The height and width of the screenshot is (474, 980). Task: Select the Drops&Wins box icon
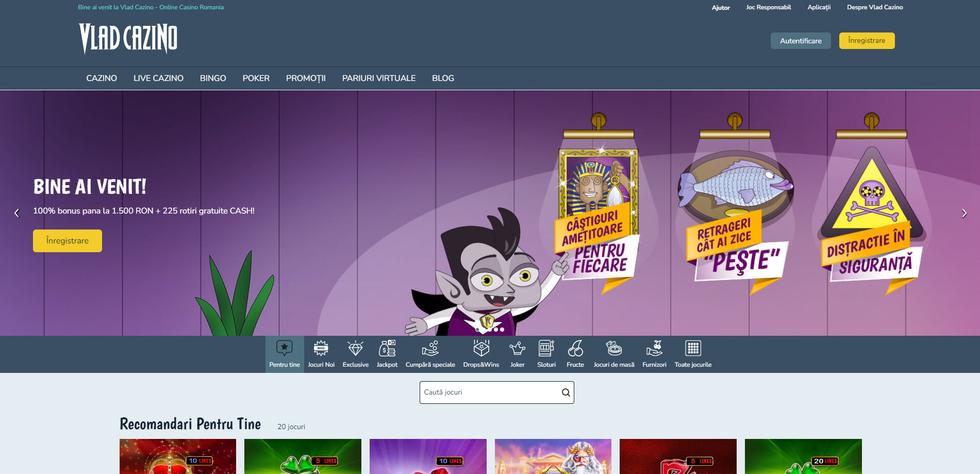pos(481,348)
